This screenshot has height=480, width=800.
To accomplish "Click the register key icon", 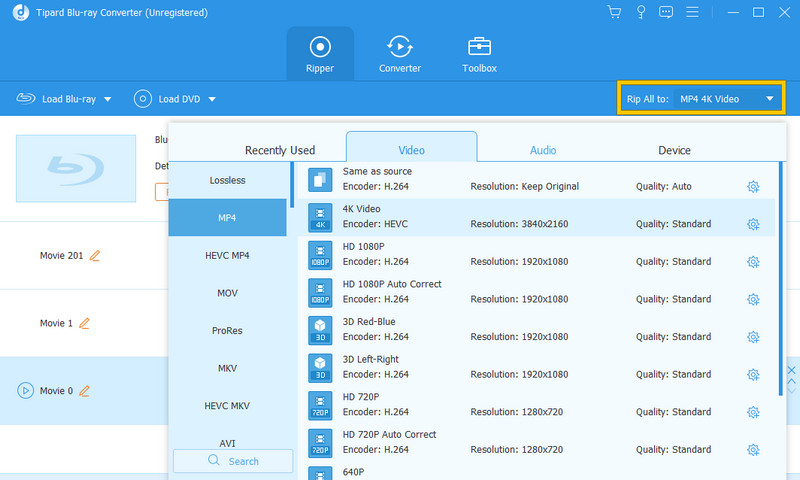I will [641, 12].
